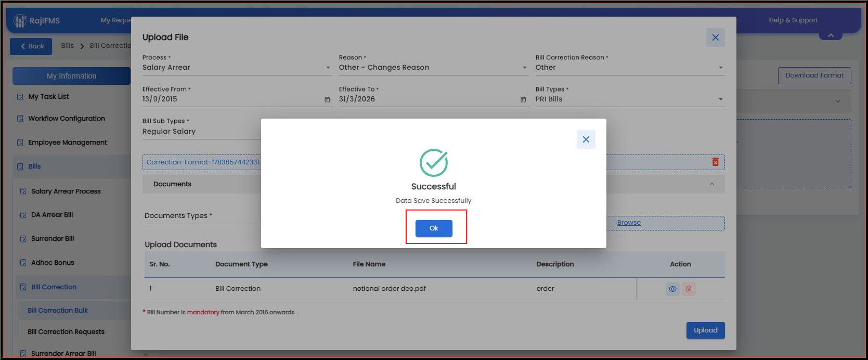This screenshot has height=360, width=868.
Task: Open Bill Correction Bulk submenu
Action: (x=58, y=311)
